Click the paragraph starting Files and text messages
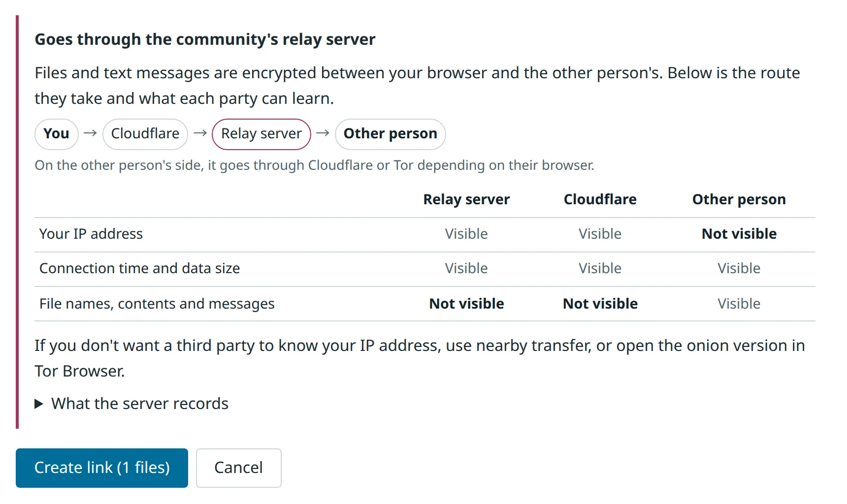 pos(418,86)
